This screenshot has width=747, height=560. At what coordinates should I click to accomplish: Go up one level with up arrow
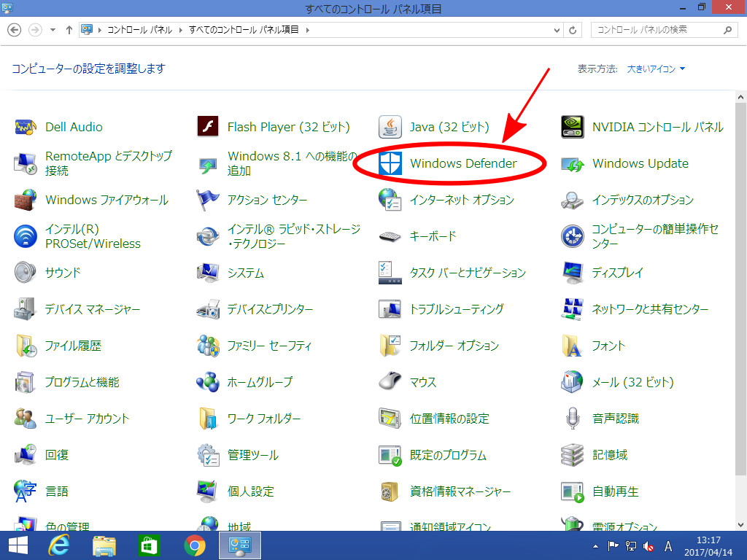[x=69, y=30]
